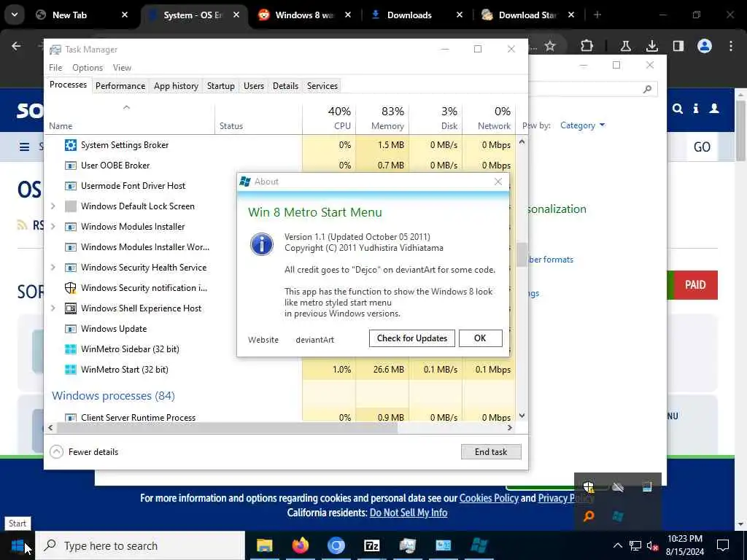This screenshot has height=560, width=747.
Task: Switch to the Services tab
Action: click(322, 86)
